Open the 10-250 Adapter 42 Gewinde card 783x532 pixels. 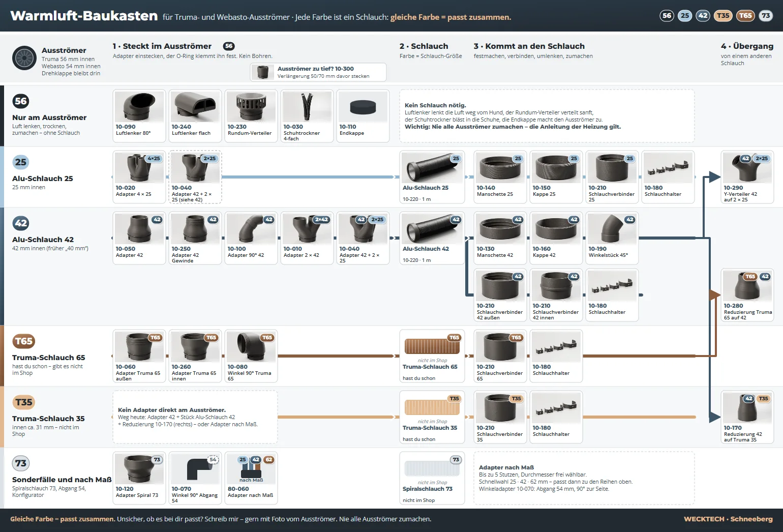coord(195,238)
